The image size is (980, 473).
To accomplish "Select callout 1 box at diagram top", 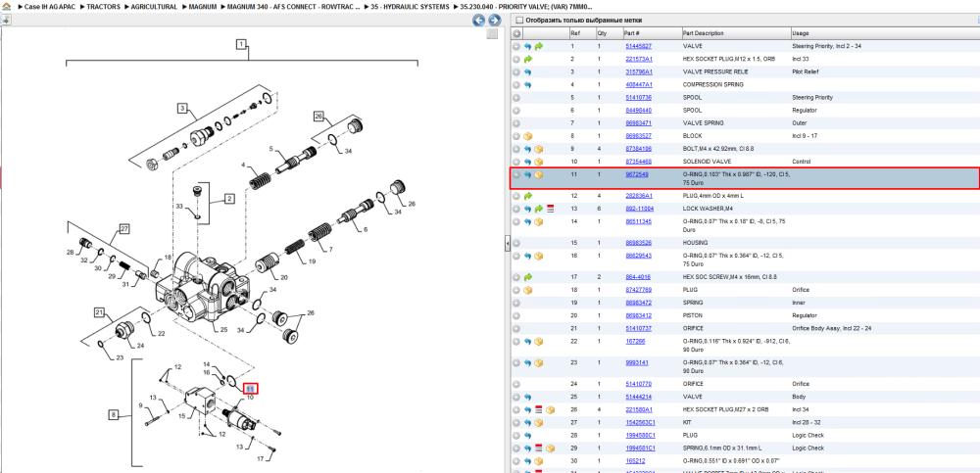I will [242, 44].
